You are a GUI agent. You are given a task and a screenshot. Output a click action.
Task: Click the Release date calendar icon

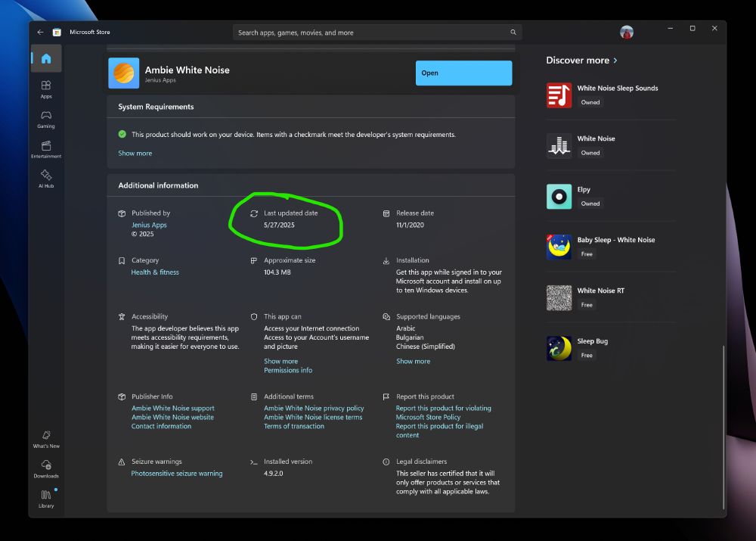tap(386, 213)
